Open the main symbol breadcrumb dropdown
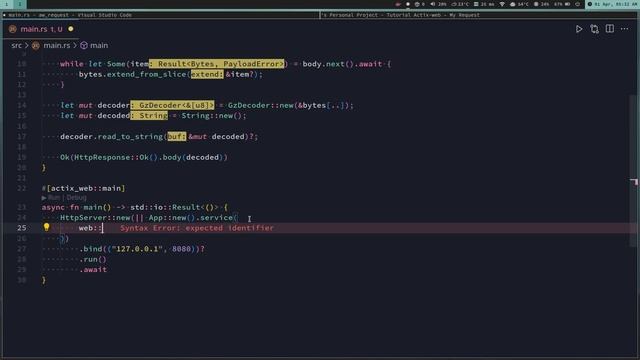The height and width of the screenshot is (360, 640). click(x=99, y=45)
